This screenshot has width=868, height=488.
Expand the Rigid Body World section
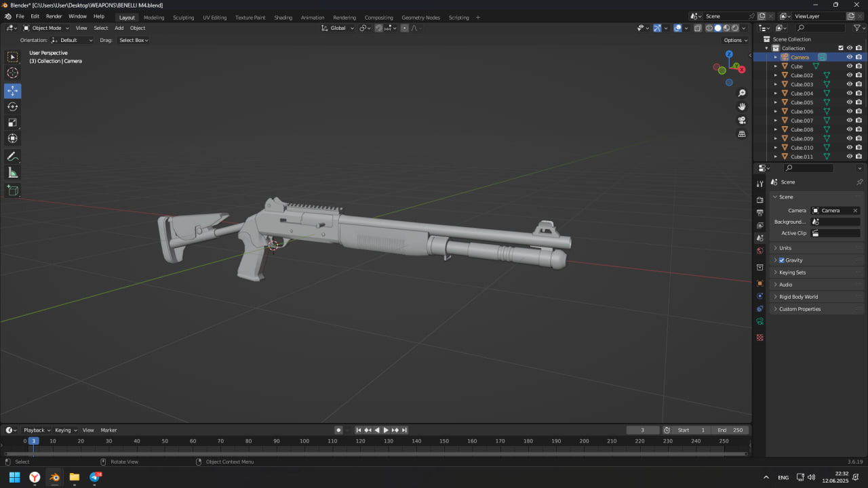point(798,297)
